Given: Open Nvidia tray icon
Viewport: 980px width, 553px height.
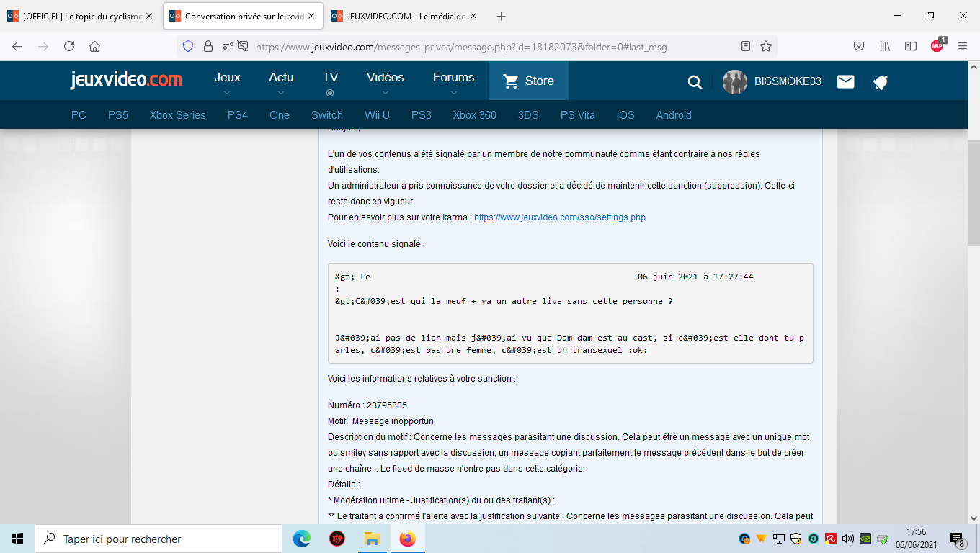Looking at the screenshot, I should click(865, 539).
